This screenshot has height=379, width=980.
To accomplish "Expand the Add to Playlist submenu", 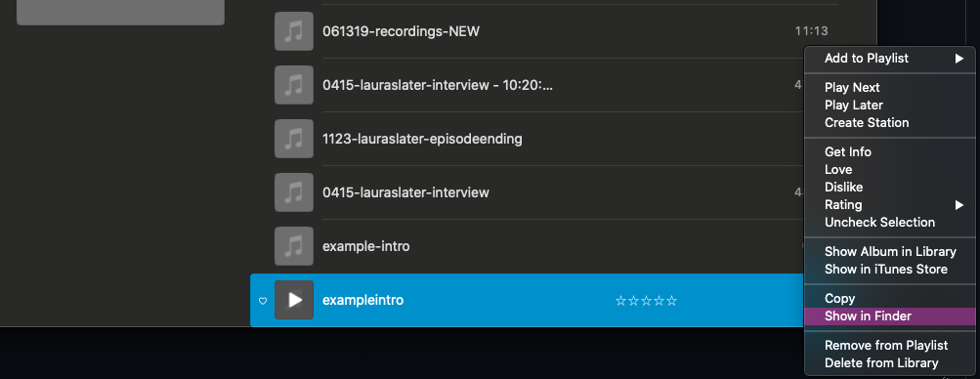I will tap(959, 59).
